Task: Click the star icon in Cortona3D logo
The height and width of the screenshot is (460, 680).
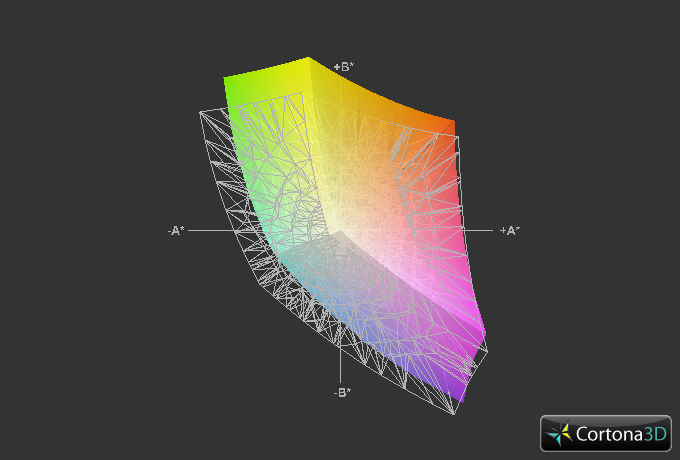Action: 559,434
